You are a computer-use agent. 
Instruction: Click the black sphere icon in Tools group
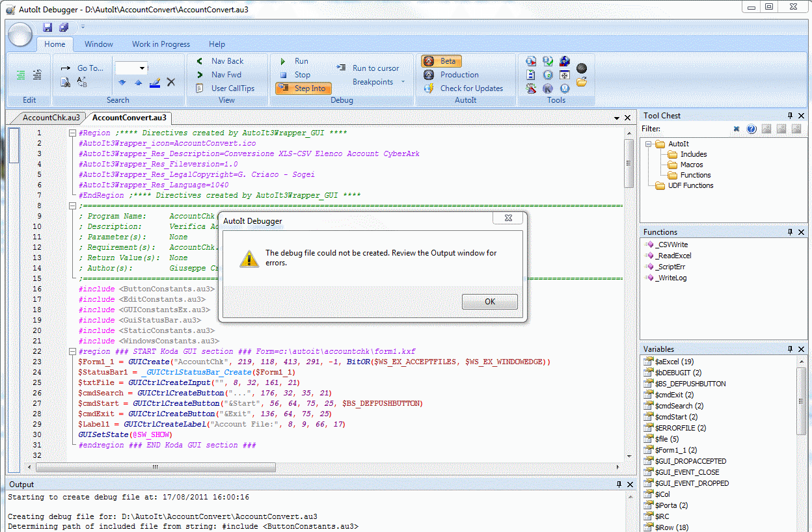point(582,68)
